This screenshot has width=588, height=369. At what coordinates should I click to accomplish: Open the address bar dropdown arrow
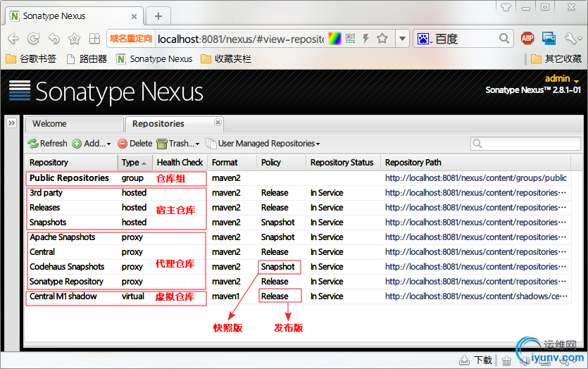coord(402,39)
